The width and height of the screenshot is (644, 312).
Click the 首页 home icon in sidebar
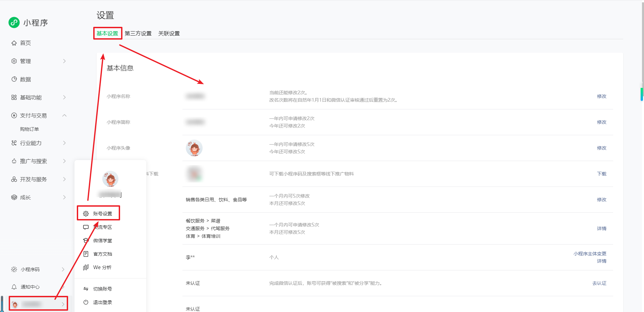click(x=14, y=43)
